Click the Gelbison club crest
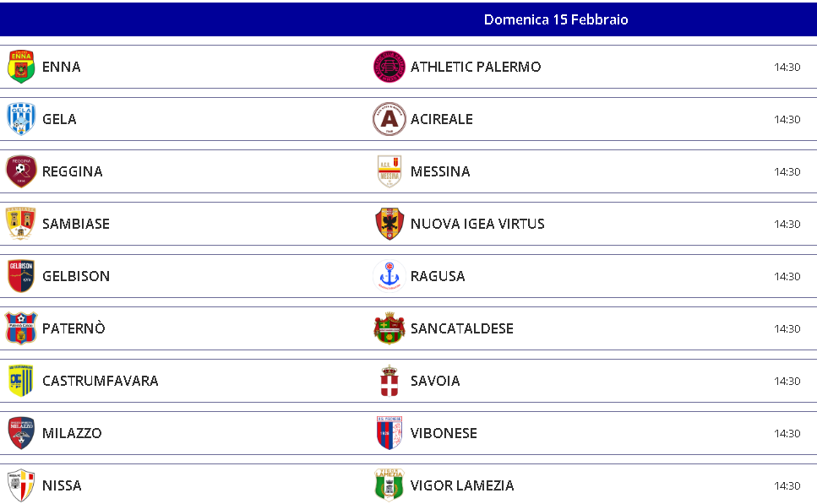Image resolution: width=817 pixels, height=504 pixels. click(21, 276)
